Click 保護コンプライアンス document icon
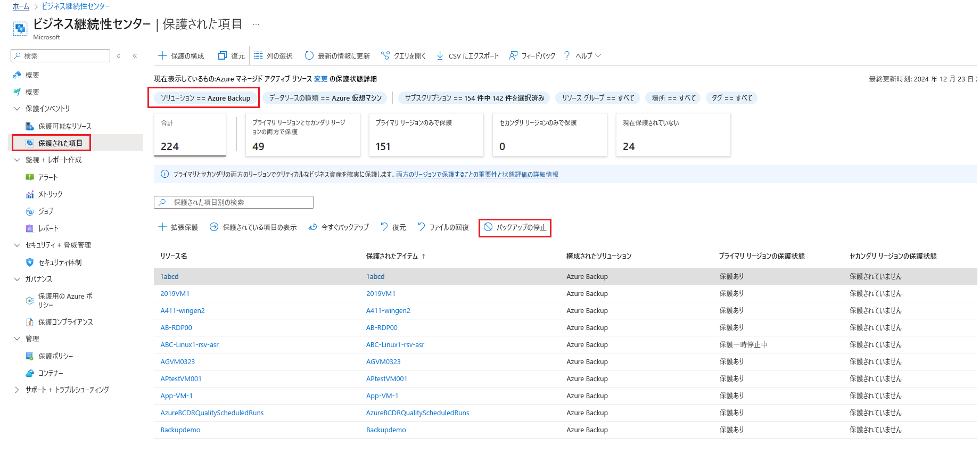Screen dimensions: 980x453 point(30,322)
